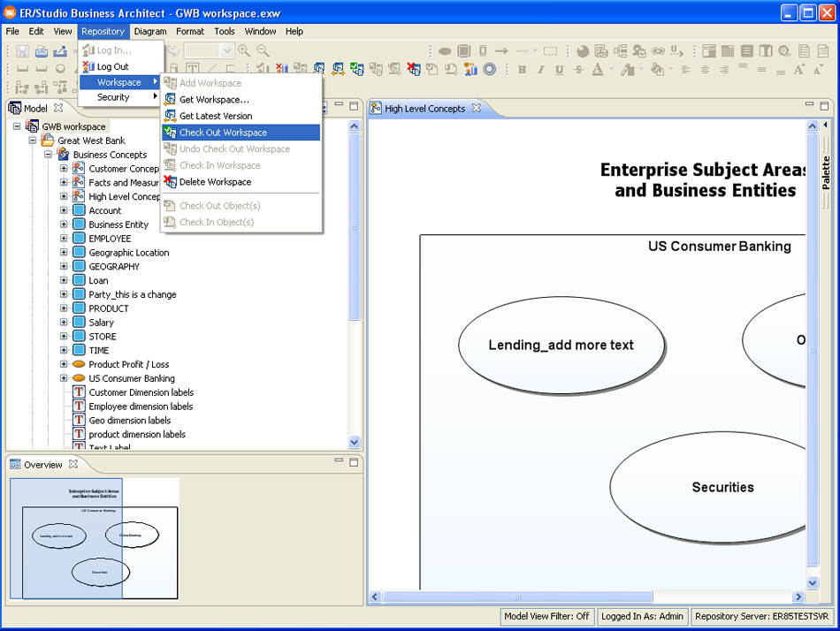Expand the US Consumer Banking tree node
Viewport: 840px width, 631px height.
coord(64,377)
